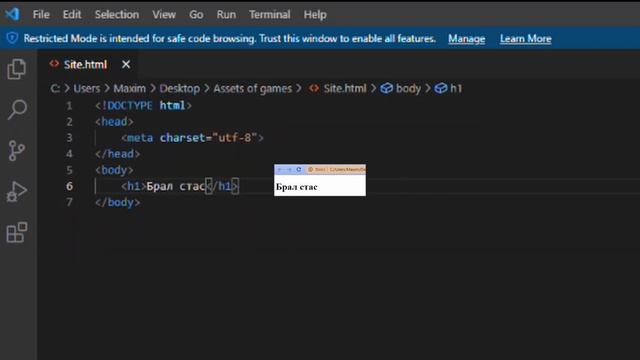Click the closing </h1> tag
Image resolution: width=640 pixels, height=360 pixels.
coord(222,187)
